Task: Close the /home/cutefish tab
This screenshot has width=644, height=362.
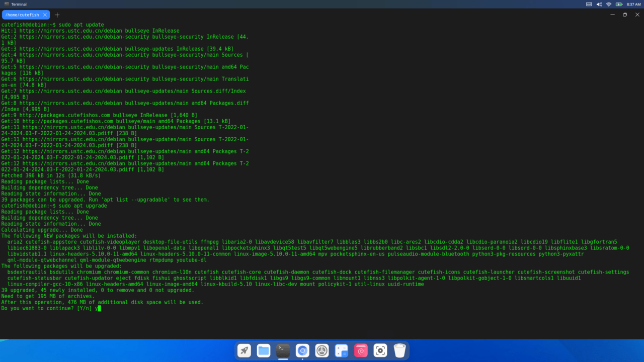Action: (x=45, y=15)
